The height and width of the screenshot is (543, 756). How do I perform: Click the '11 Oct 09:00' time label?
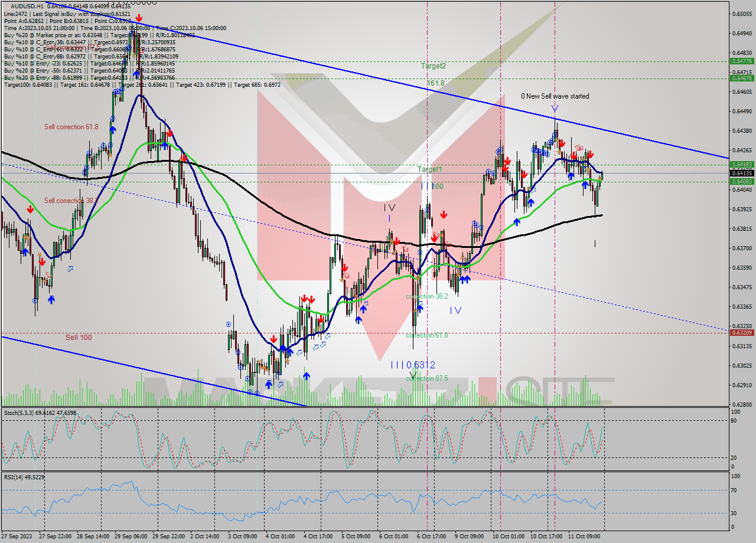click(x=584, y=537)
